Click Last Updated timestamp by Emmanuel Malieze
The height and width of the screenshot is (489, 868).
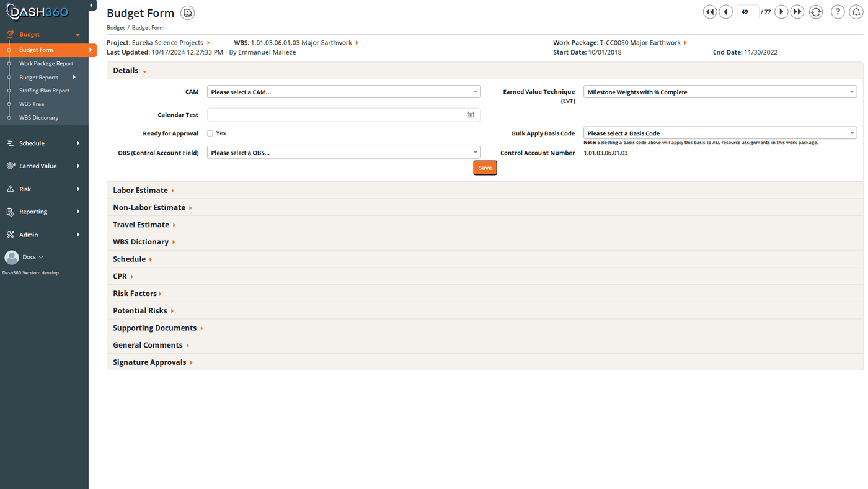tap(201, 52)
